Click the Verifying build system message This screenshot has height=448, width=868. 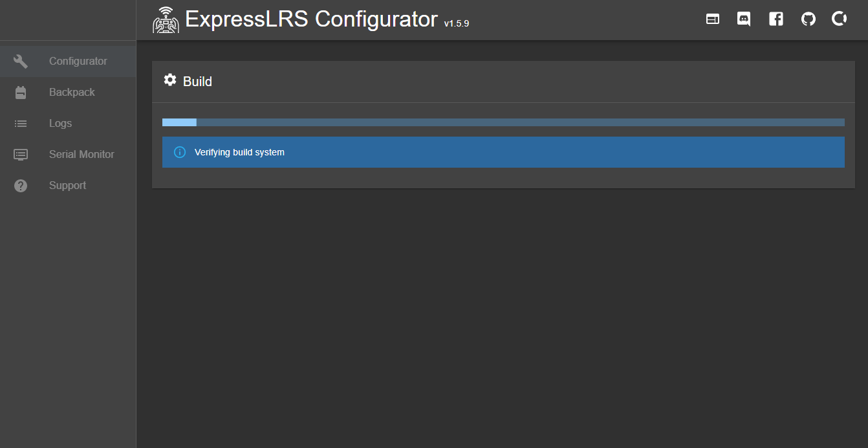click(x=239, y=153)
